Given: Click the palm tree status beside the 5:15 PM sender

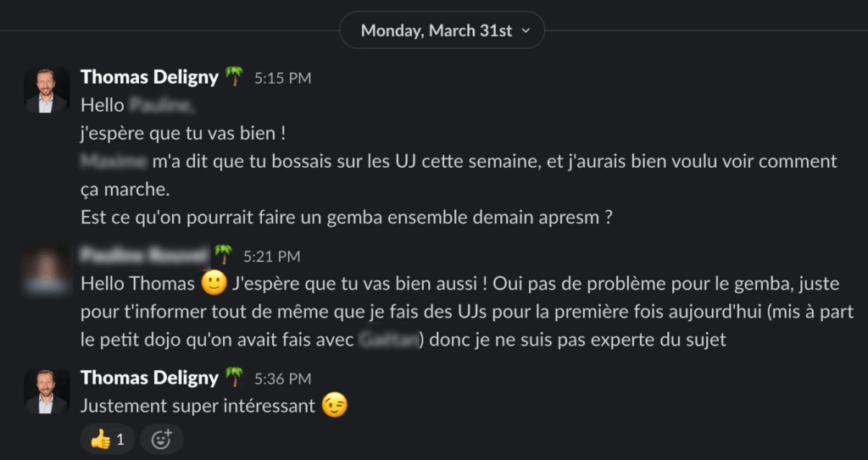Looking at the screenshot, I should [234, 77].
